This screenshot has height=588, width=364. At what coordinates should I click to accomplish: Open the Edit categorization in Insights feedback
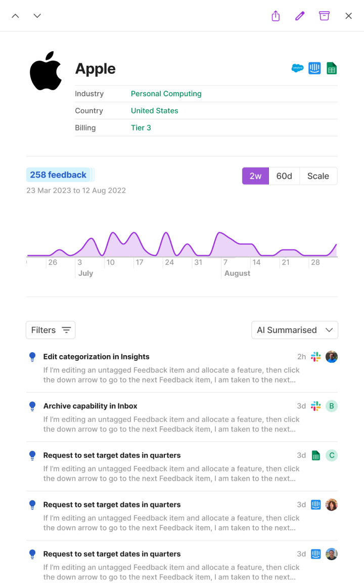(x=96, y=357)
